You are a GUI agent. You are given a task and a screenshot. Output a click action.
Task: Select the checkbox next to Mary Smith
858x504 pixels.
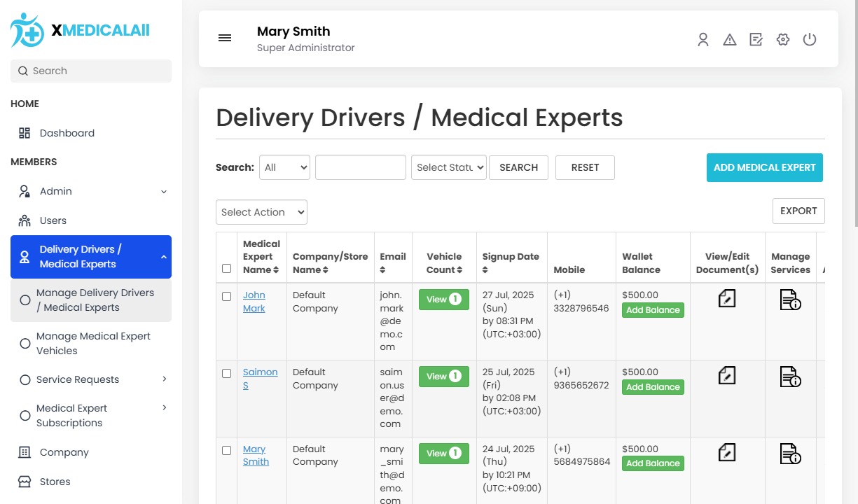[x=226, y=451]
